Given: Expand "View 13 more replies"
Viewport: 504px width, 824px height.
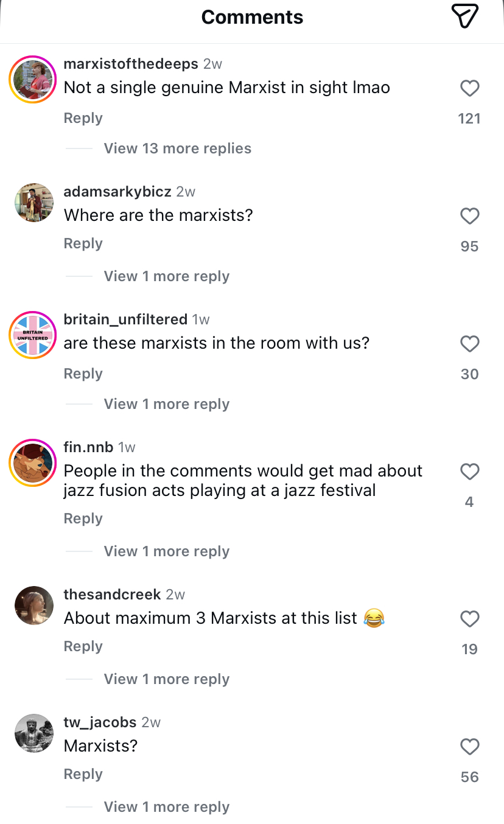Looking at the screenshot, I should click(x=177, y=148).
